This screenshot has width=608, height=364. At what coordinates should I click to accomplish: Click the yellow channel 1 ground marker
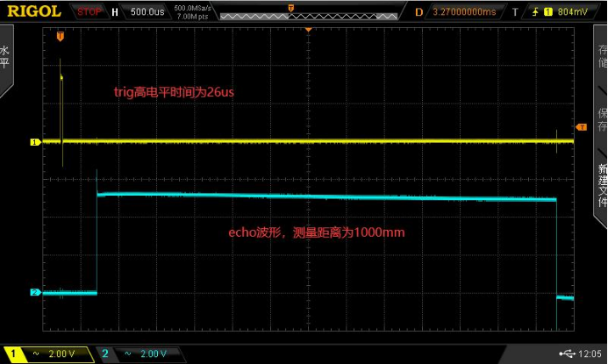click(35, 142)
